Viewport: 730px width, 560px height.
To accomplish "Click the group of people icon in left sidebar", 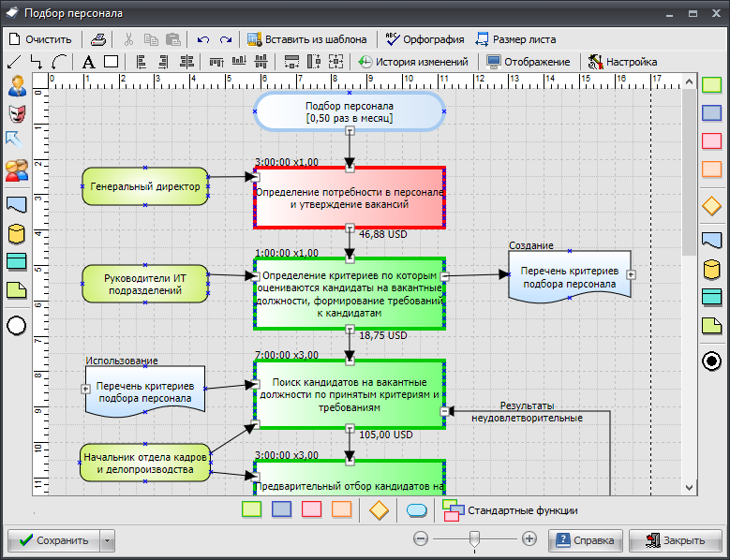I will [x=17, y=170].
